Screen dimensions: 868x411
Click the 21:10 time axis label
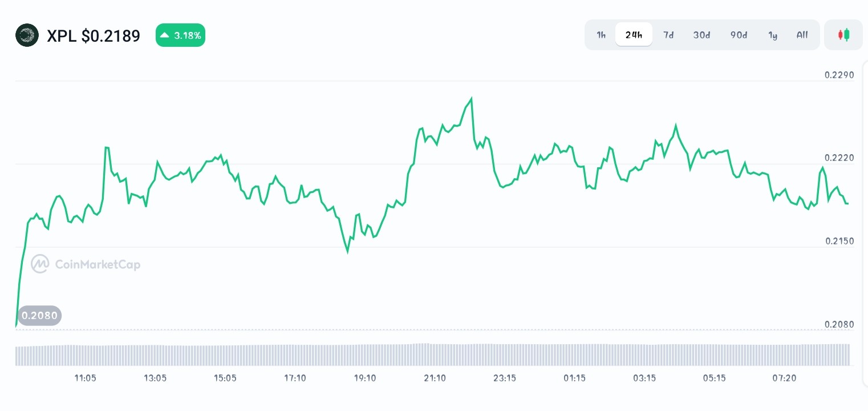point(435,378)
